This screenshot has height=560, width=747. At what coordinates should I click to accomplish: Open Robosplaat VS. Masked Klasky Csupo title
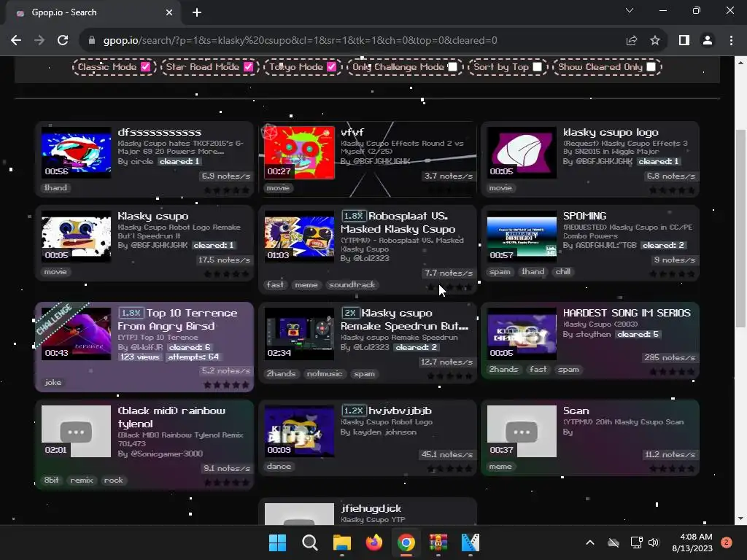click(398, 222)
